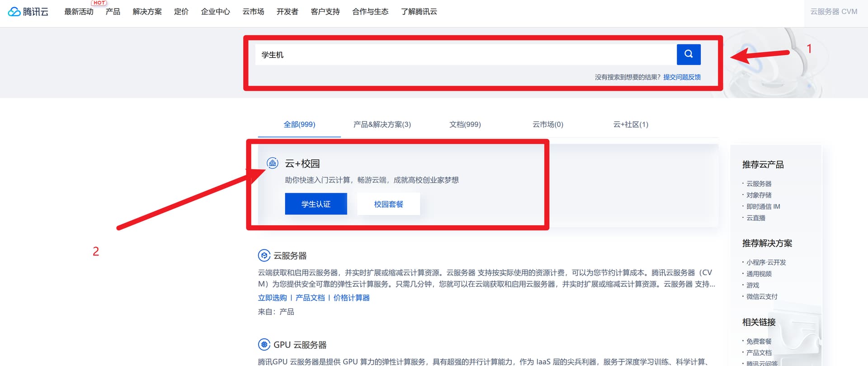
Task: Click 微信云支付 in the sidebar
Action: [x=762, y=297]
